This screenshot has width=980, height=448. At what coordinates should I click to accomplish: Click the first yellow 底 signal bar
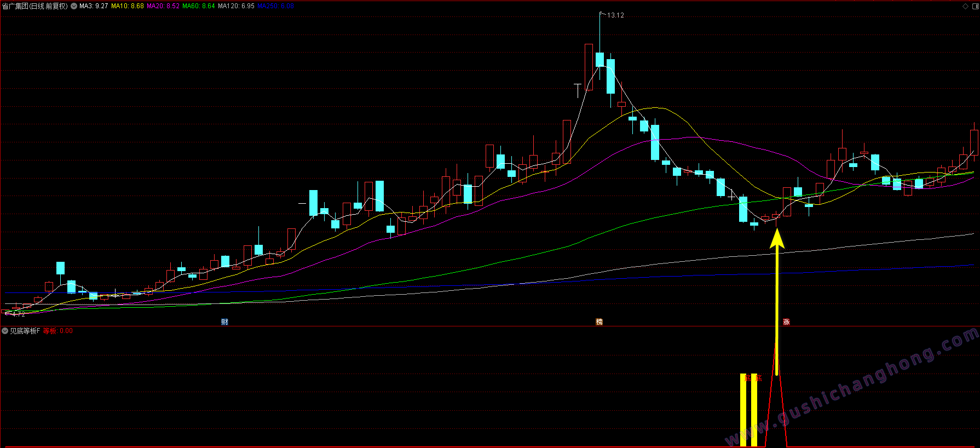pyautogui.click(x=743, y=410)
